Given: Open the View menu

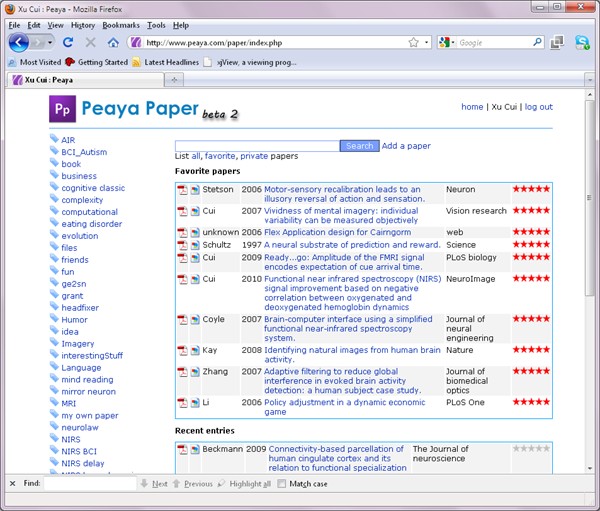Looking at the screenshot, I should point(55,25).
